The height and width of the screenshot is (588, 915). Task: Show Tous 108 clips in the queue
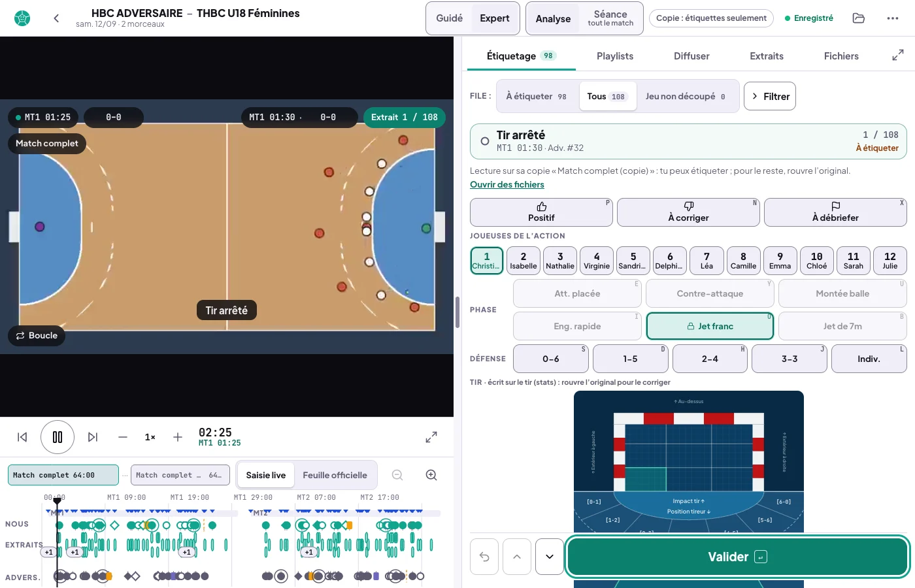click(x=607, y=96)
